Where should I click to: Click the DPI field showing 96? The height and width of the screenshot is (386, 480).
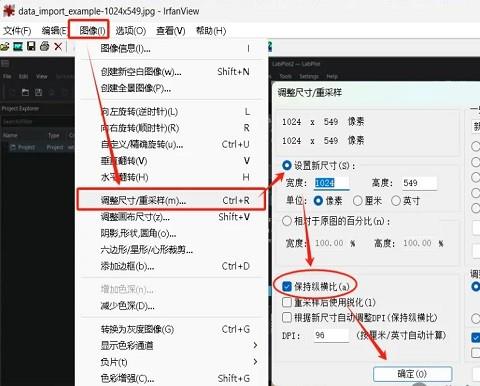(x=331, y=335)
